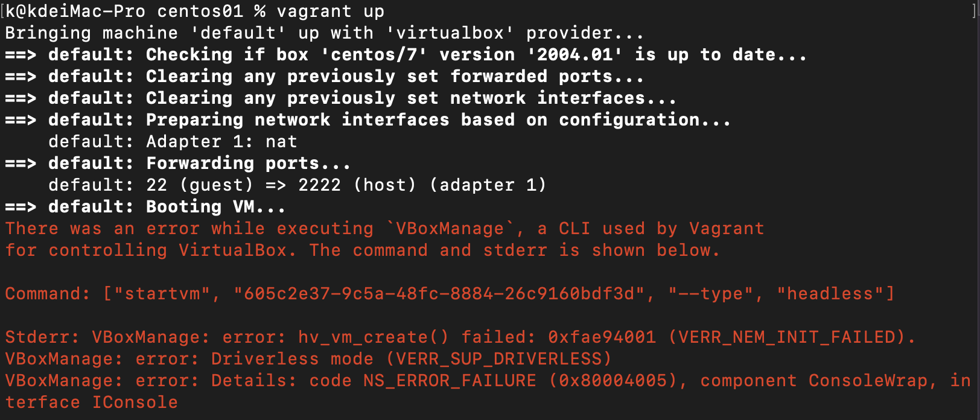Click the box name 'centos/7'
Viewport: 980px width, 420px height.
[x=374, y=55]
